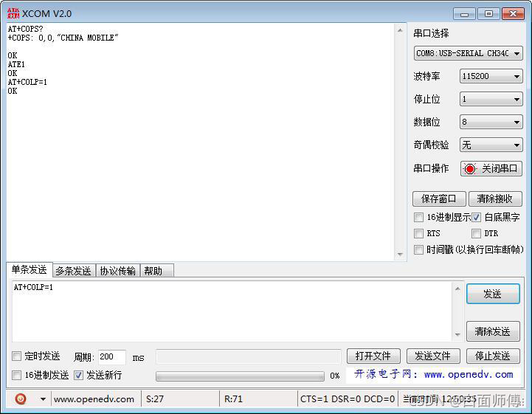Click the R:71 received counter
This screenshot has height=414, width=532.
click(233, 399)
